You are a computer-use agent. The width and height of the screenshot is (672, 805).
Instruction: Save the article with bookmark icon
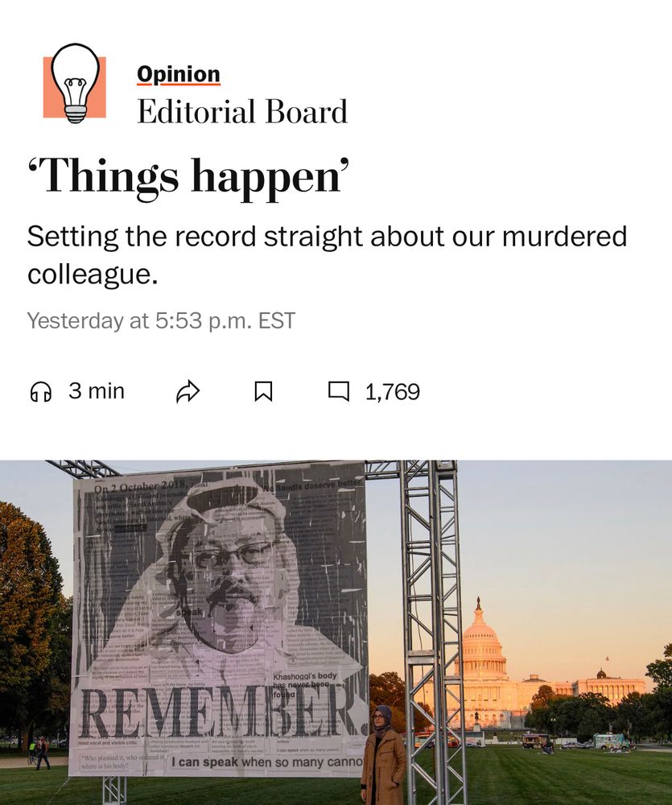[x=263, y=392]
